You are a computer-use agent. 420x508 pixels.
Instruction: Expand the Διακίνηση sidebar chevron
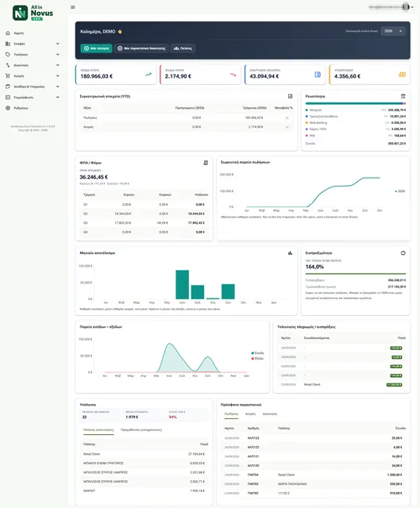pos(58,65)
